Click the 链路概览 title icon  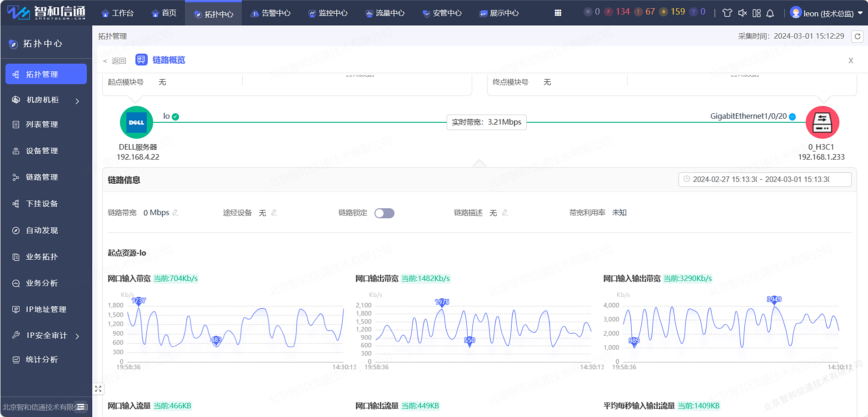[x=141, y=60]
